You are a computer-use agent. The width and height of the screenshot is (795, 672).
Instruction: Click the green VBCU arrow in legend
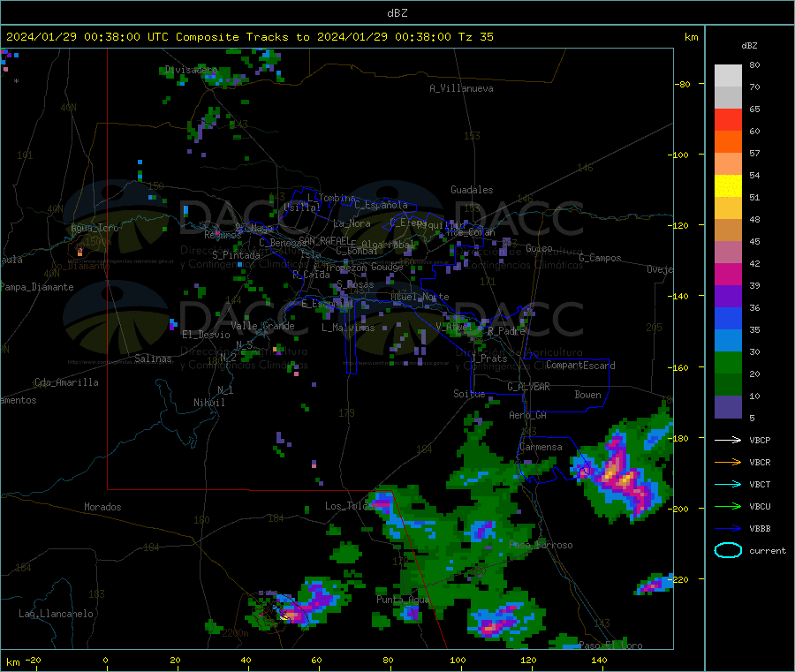pos(728,506)
